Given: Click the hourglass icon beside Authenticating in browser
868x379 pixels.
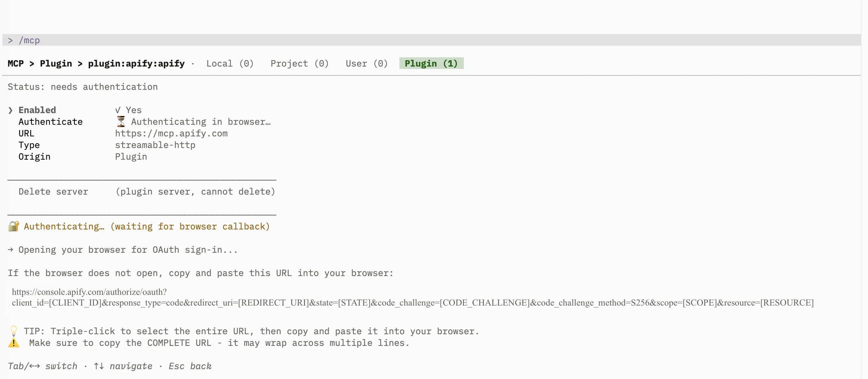Looking at the screenshot, I should 121,121.
